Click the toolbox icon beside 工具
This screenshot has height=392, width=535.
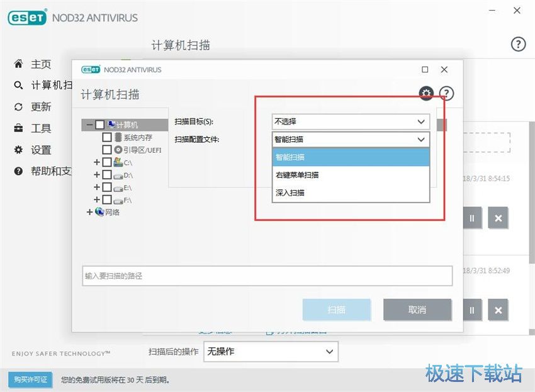tap(18, 128)
